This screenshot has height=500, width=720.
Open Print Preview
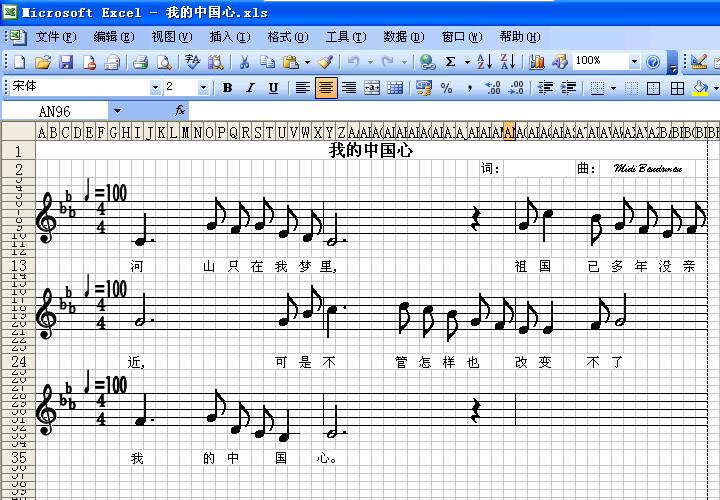tap(164, 62)
